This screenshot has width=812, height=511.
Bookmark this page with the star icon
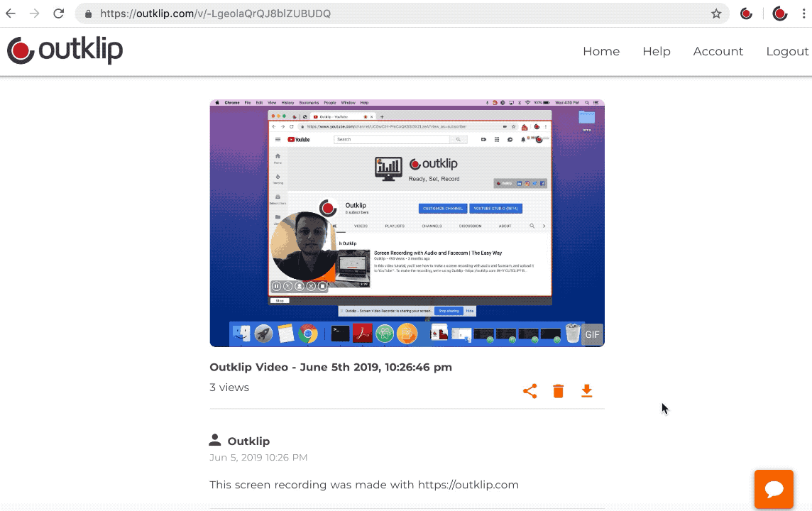pyautogui.click(x=716, y=13)
